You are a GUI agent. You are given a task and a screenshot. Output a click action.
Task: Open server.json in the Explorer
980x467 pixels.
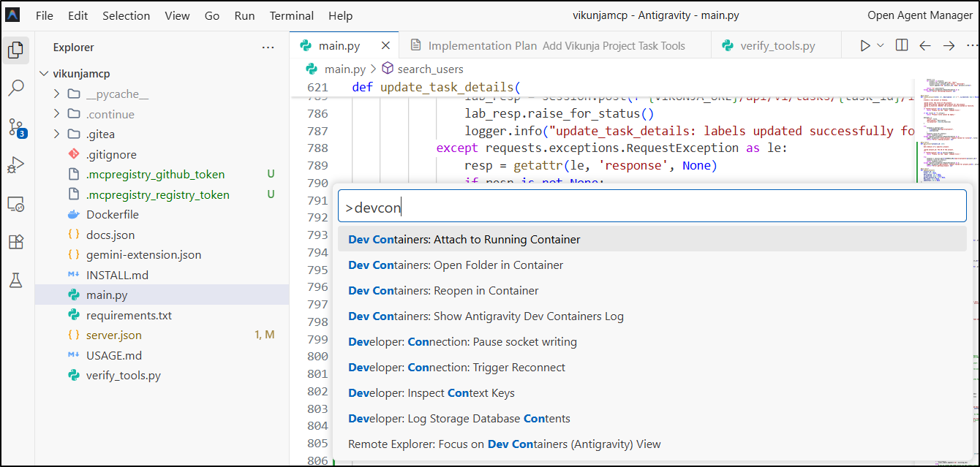pos(113,335)
